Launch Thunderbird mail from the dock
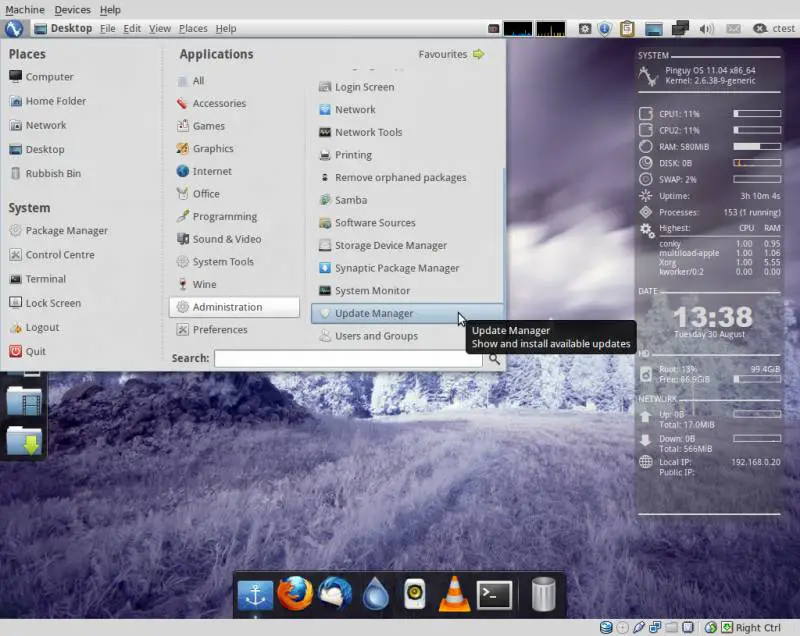The image size is (800, 636). (335, 594)
